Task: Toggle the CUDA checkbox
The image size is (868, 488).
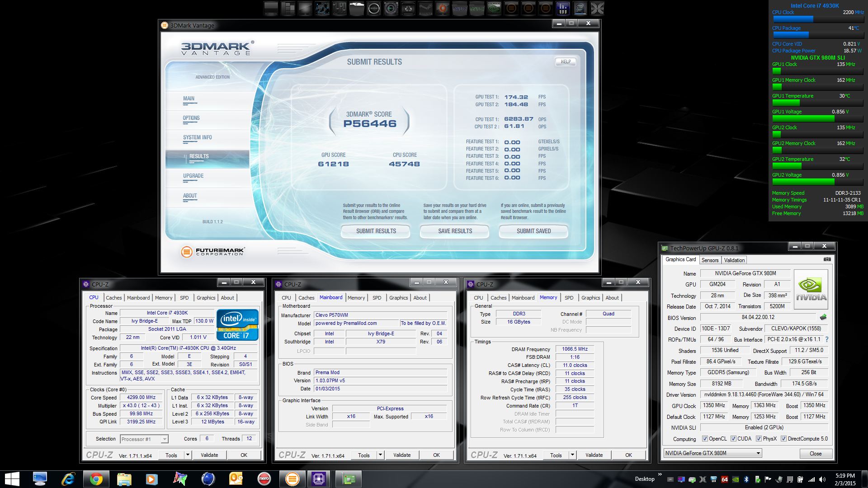Action: (x=733, y=439)
